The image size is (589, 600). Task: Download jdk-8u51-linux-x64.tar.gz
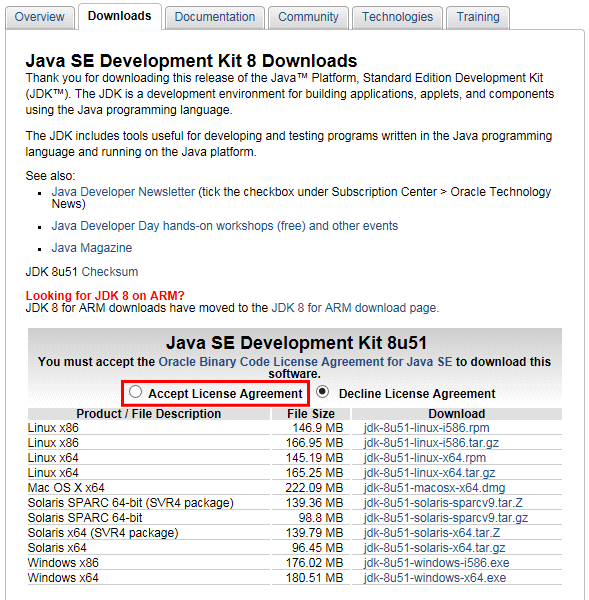coord(429,473)
